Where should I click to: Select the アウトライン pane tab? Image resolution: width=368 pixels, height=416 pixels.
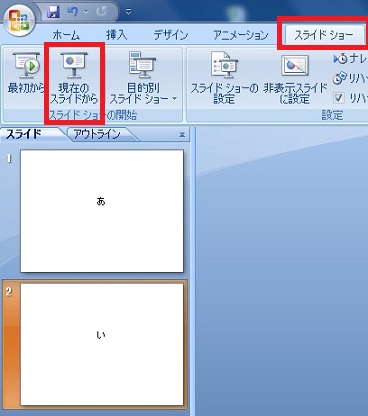pyautogui.click(x=97, y=134)
